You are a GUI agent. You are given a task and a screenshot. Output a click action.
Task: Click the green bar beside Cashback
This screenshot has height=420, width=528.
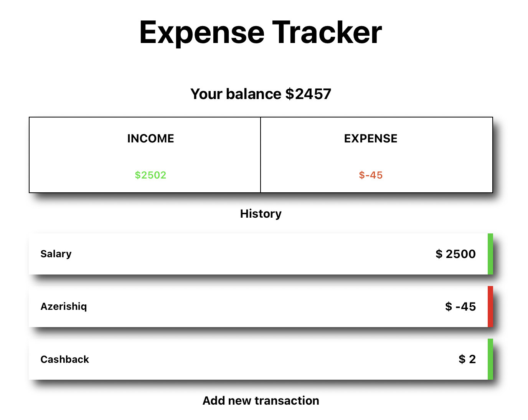tap(490, 359)
